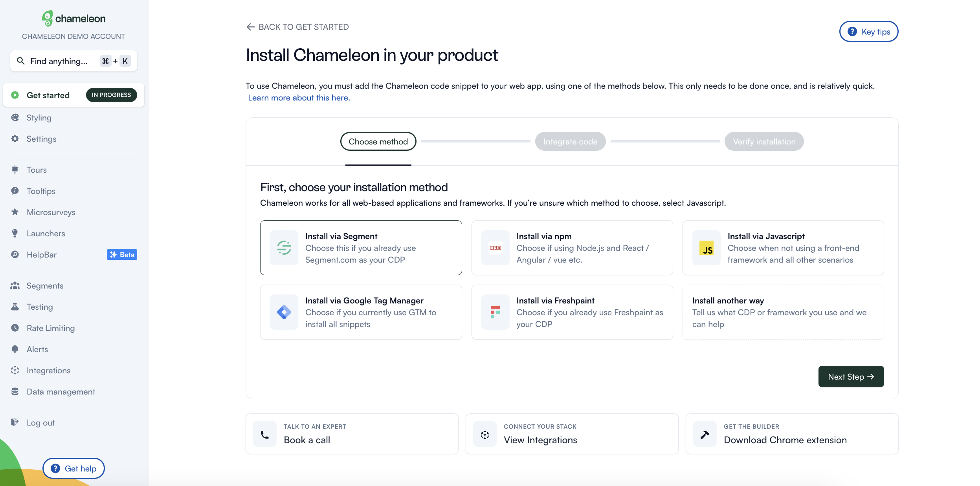Open Key tips button

(868, 31)
